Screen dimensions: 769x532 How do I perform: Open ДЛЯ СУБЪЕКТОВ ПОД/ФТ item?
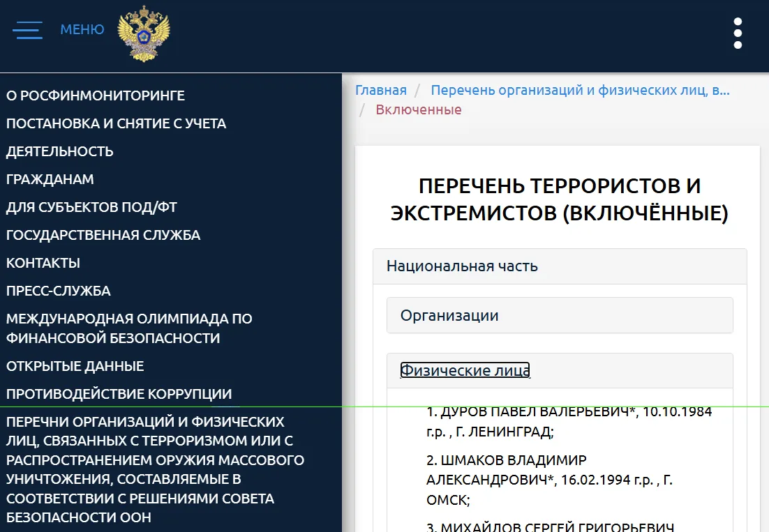tap(91, 207)
